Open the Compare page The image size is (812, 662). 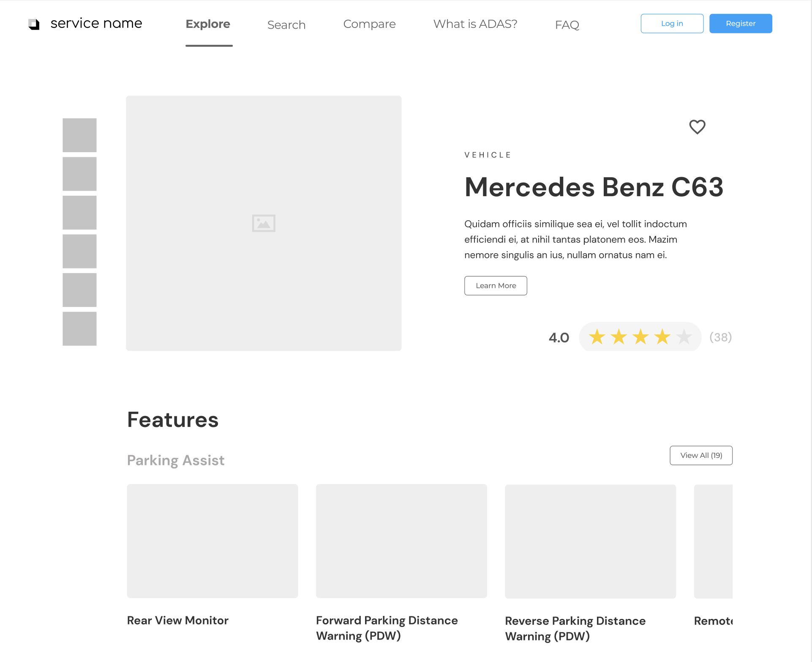[369, 24]
